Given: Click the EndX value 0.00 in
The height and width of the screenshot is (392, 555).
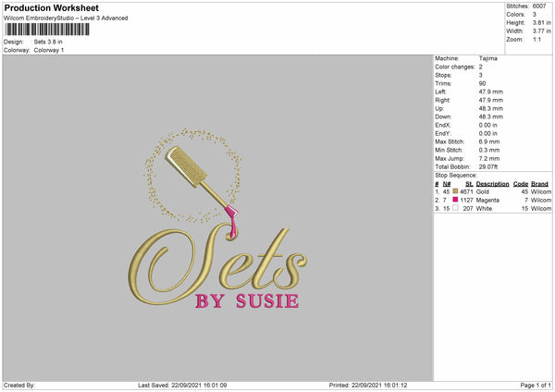Looking at the screenshot, I should 487,125.
